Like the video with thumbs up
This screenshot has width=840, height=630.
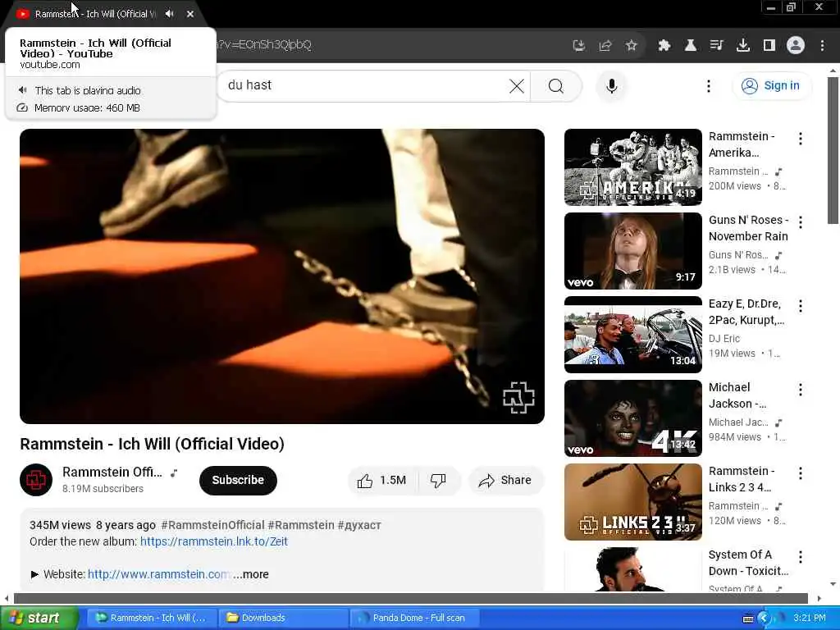(x=382, y=481)
